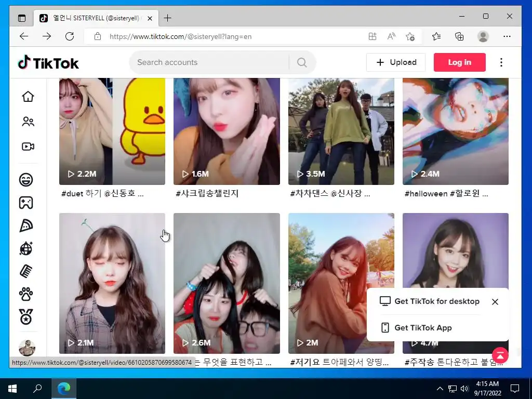Open the 2.6M views video thumbnail
This screenshot has height=399, width=532.
227,283
